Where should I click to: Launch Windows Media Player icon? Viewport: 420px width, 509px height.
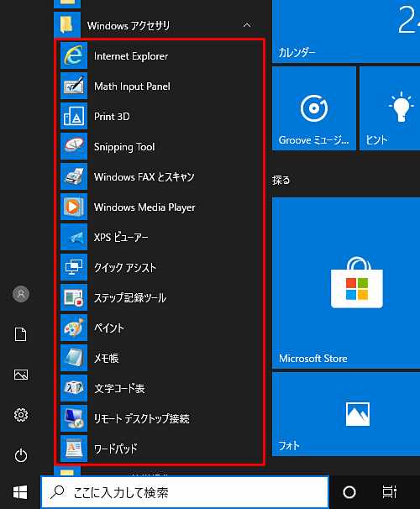[74, 207]
